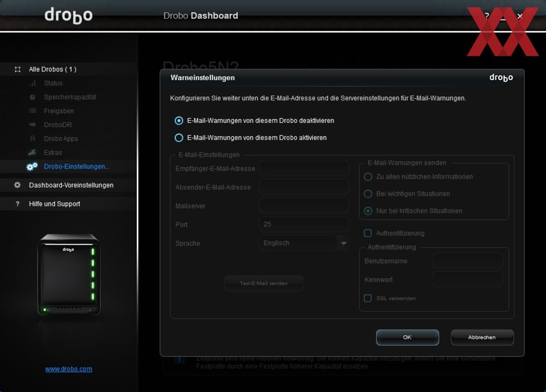
Task: Open the Drobo Apps menu item
Action: (61, 139)
